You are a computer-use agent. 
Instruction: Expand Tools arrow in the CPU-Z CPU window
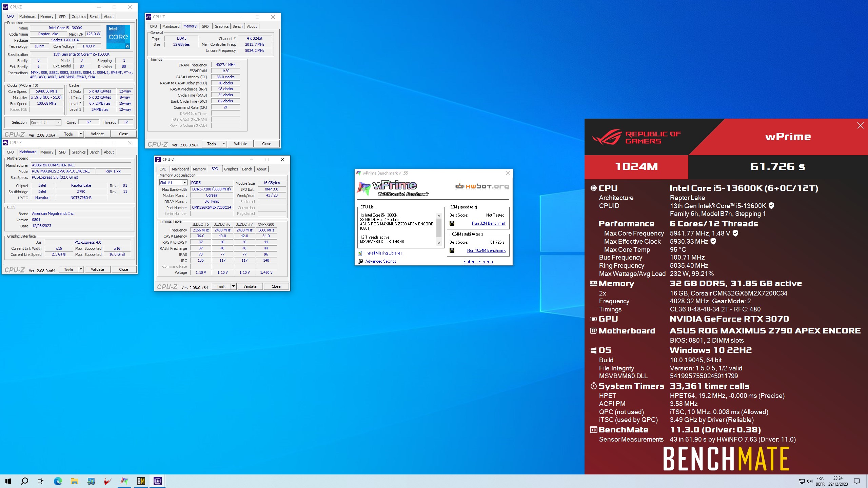coord(81,134)
